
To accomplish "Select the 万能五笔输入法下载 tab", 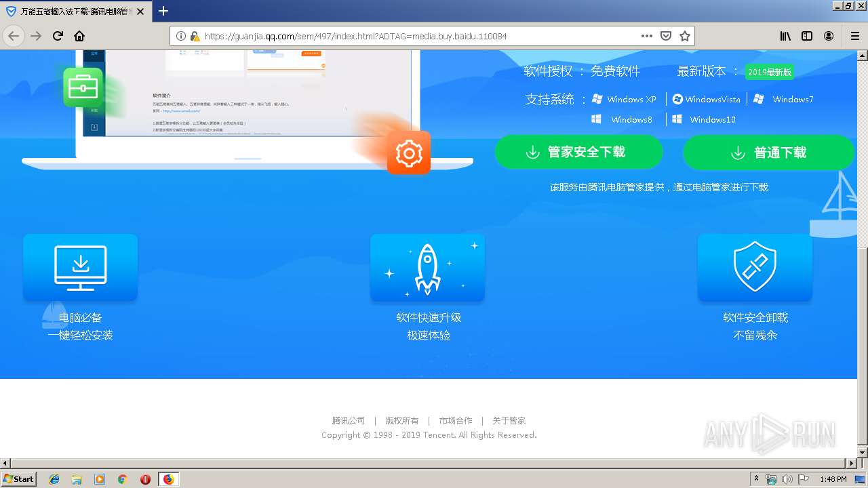I will [x=75, y=12].
